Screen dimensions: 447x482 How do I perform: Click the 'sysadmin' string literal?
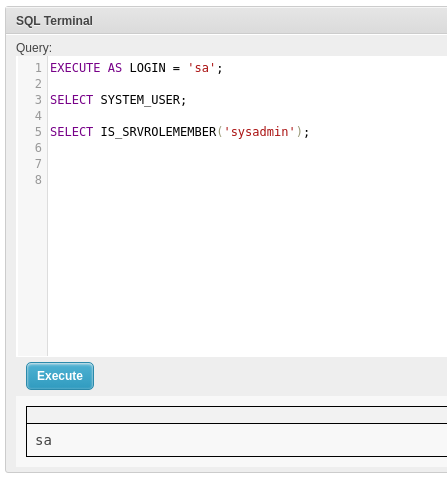pyautogui.click(x=259, y=132)
